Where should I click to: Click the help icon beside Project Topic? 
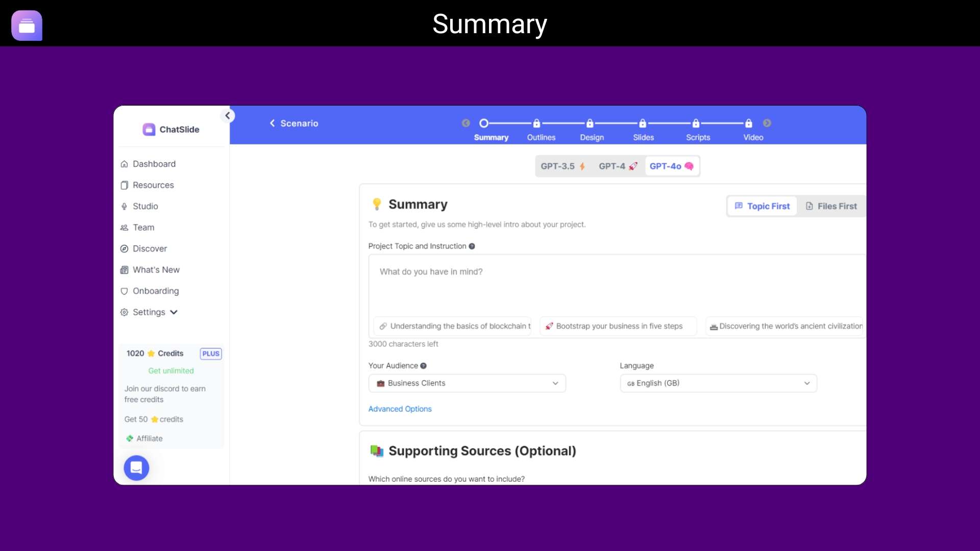pos(472,246)
